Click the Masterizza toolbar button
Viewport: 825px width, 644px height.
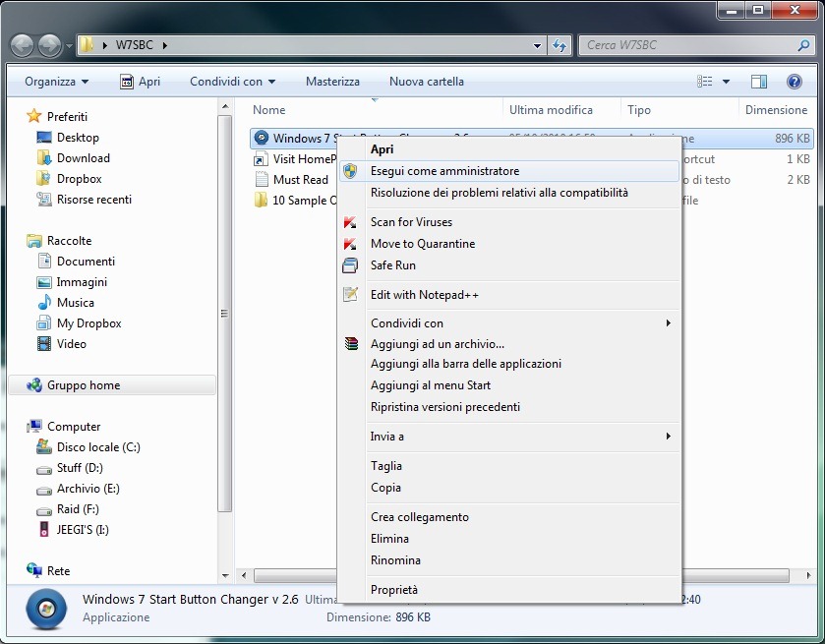332,82
